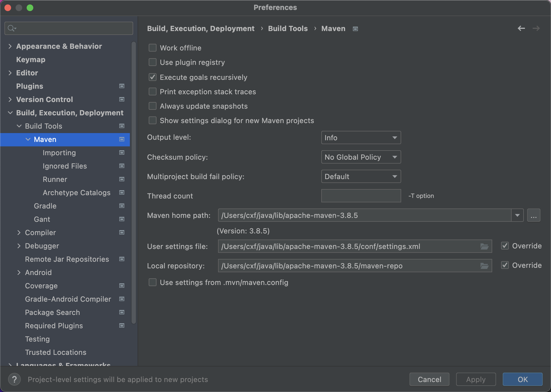Viewport: 551px width, 392px height.
Task: Click project-level icon next to Remote Jar Repositories
Action: tap(122, 259)
